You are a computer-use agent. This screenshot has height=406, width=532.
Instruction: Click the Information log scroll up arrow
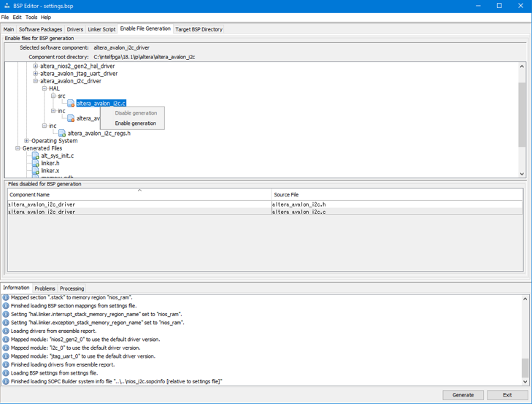(x=525, y=299)
